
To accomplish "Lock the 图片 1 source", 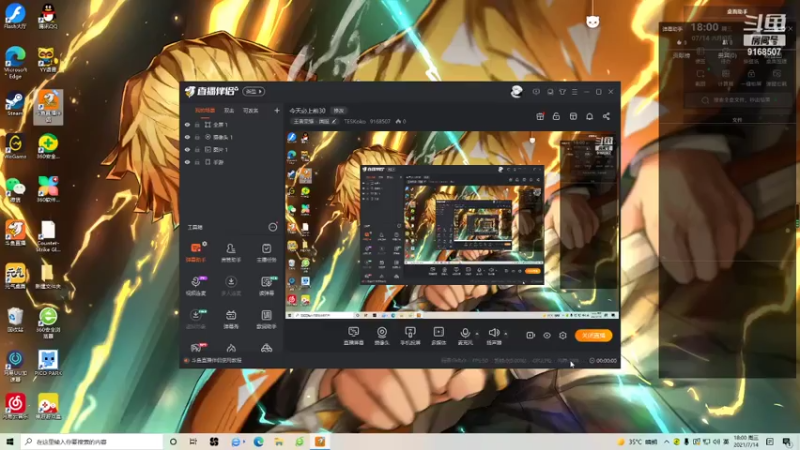I will coord(197,149).
